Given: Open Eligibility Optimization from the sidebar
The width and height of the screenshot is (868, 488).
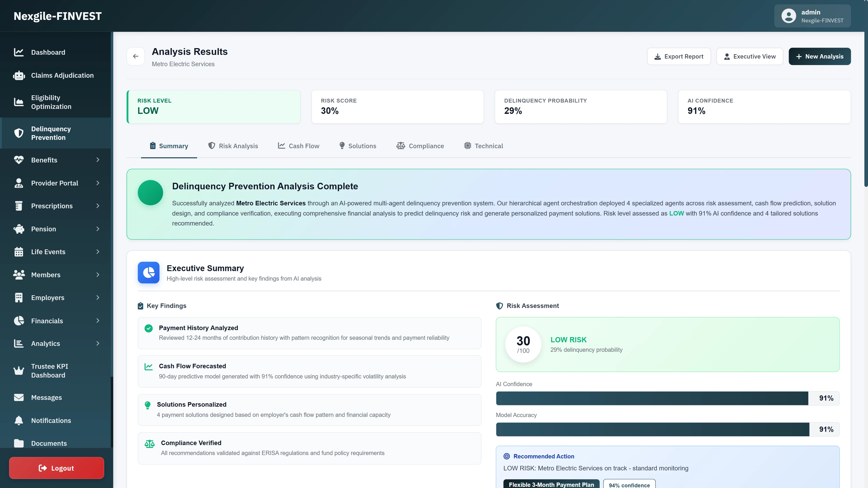Looking at the screenshot, I should [51, 102].
